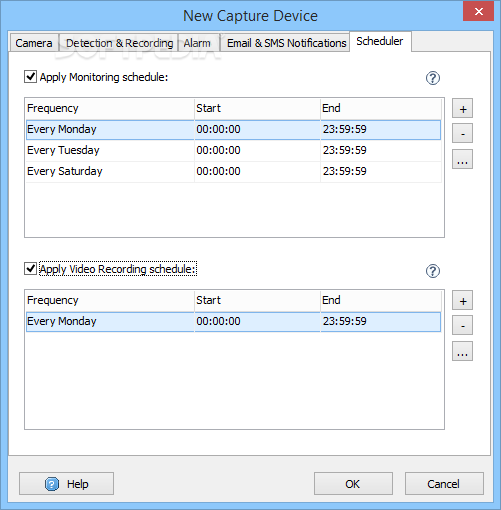Image resolution: width=501 pixels, height=510 pixels.
Task: Click Frequency column header in Video Recording table
Action: [x=110, y=301]
